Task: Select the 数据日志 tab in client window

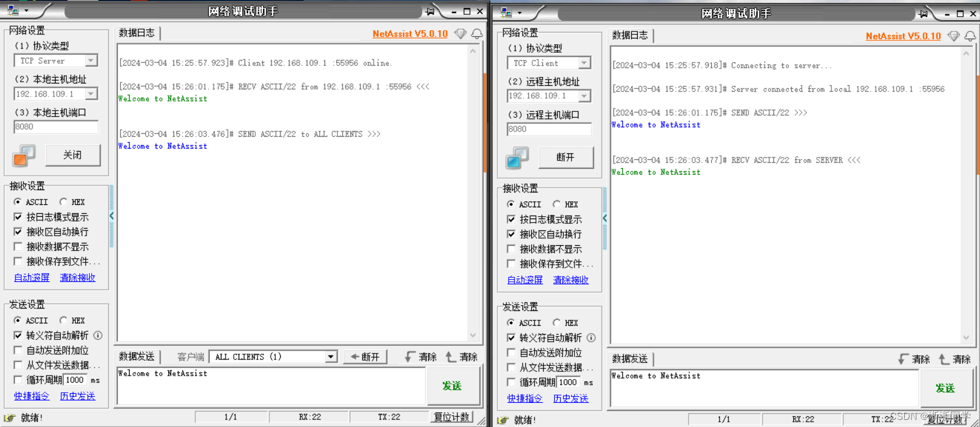Action: tap(630, 36)
